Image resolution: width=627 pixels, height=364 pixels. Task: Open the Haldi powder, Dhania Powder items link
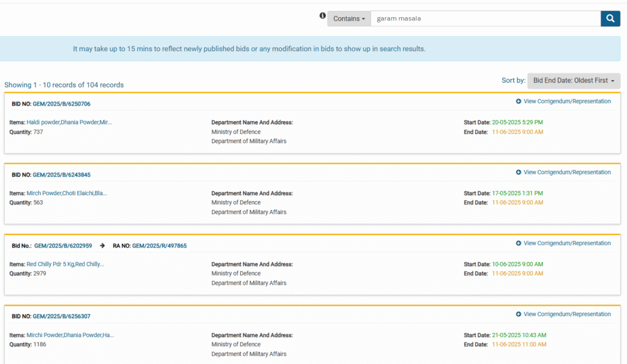tap(69, 122)
